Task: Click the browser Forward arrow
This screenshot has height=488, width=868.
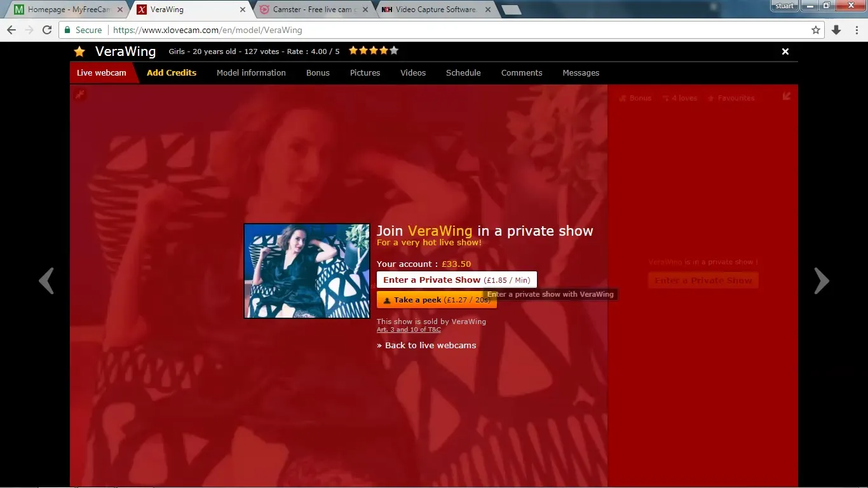Action: (29, 30)
